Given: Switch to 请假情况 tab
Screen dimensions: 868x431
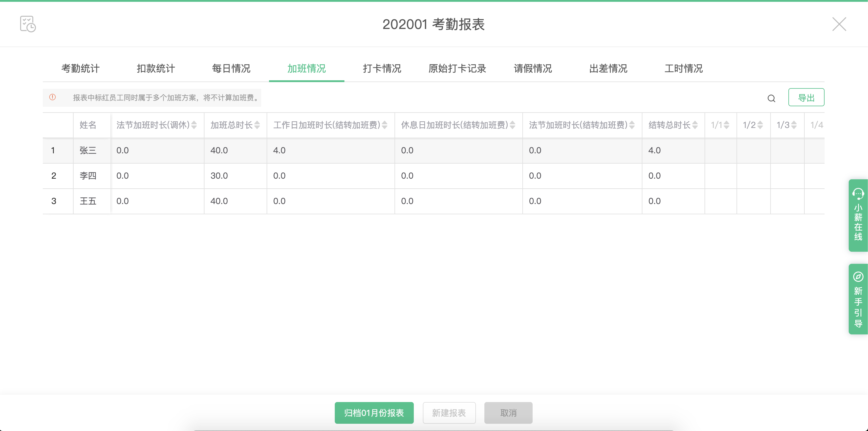Looking at the screenshot, I should click(x=533, y=69).
